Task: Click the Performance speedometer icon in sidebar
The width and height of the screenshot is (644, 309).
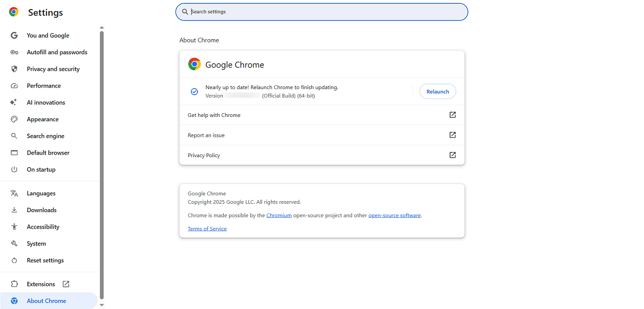Action: (14, 86)
